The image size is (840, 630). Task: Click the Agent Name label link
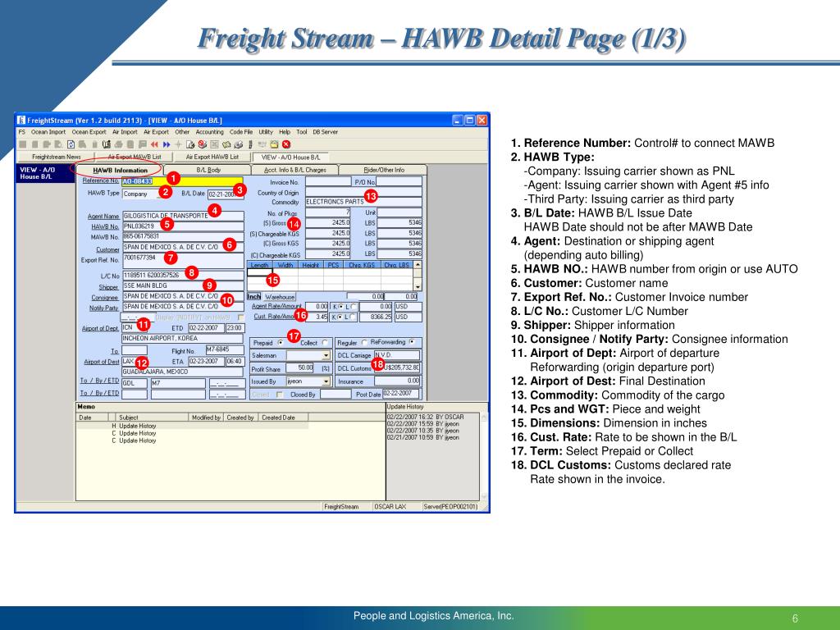(103, 217)
